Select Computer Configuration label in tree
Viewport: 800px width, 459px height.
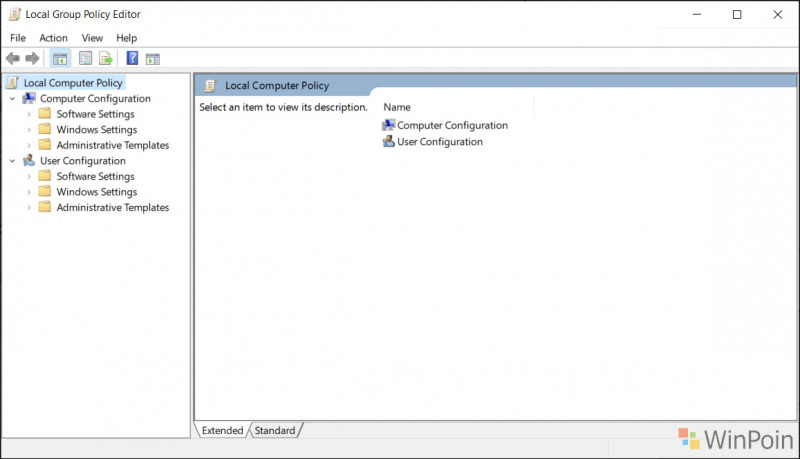95,98
